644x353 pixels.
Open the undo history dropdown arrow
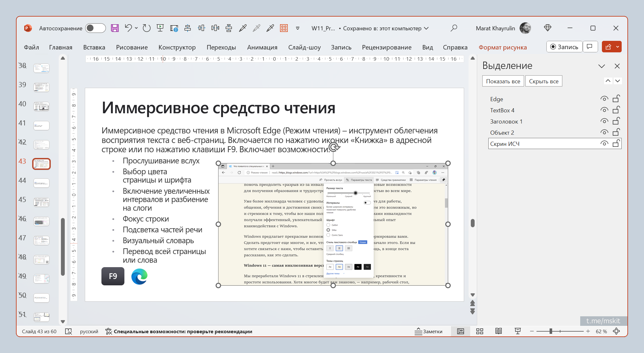tap(136, 28)
